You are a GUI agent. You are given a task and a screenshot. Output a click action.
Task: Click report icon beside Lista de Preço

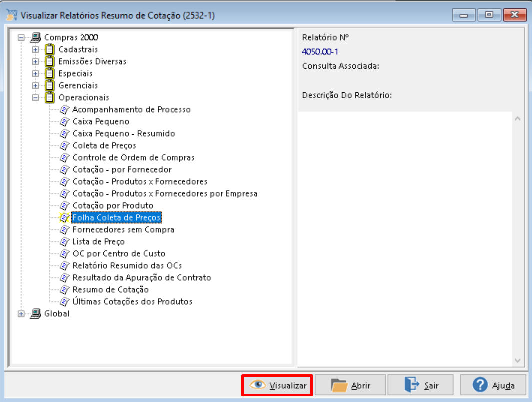(64, 241)
